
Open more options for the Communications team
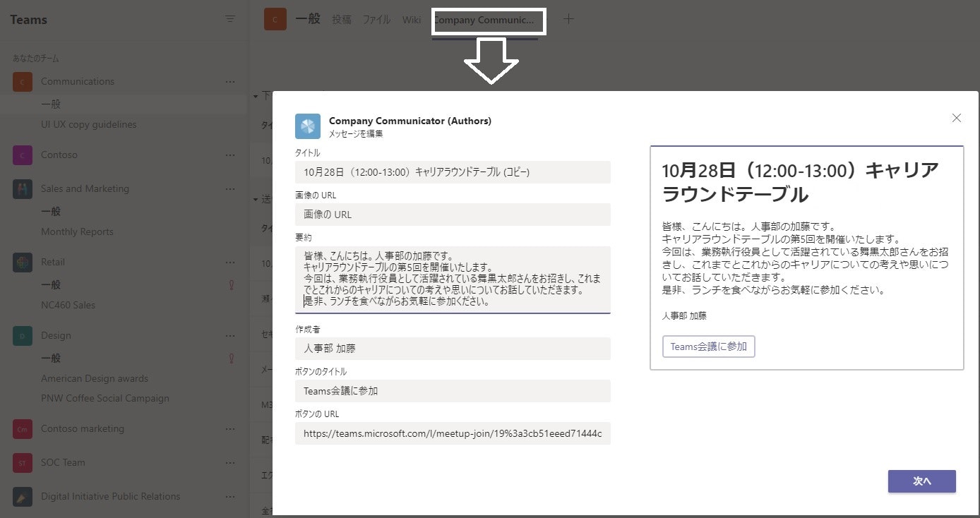(x=230, y=81)
